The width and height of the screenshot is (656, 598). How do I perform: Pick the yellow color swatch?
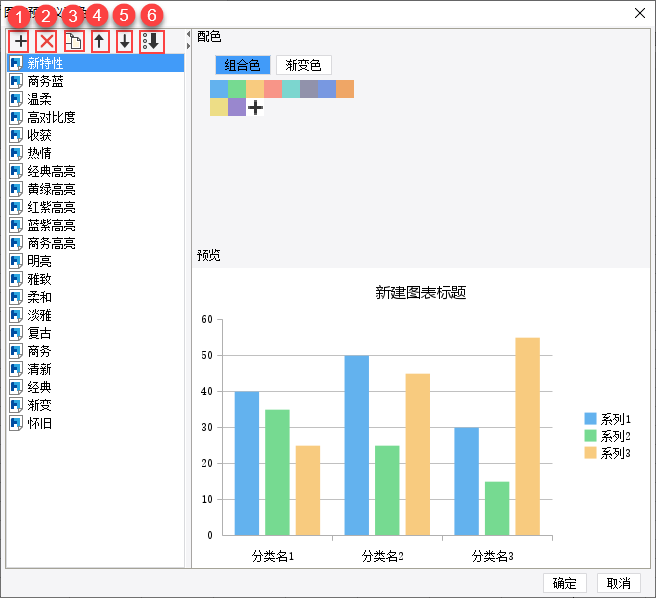219,107
